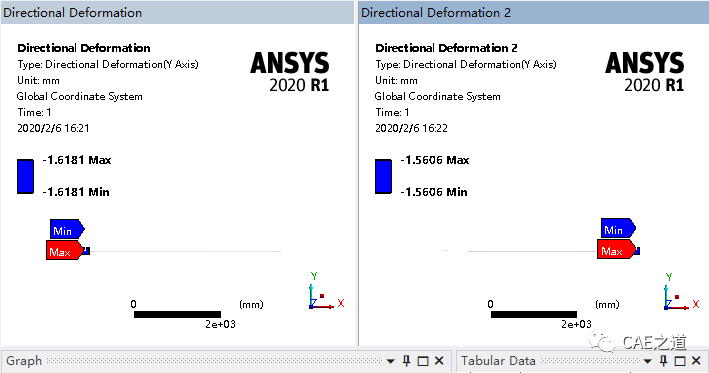Maximize the Tabular Data panel
This screenshot has width=709, height=373.
tap(680, 361)
